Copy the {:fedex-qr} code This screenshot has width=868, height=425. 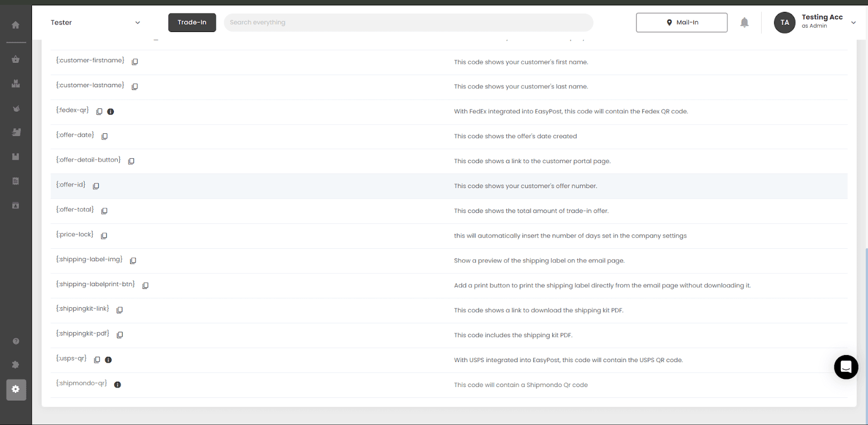pyautogui.click(x=99, y=112)
